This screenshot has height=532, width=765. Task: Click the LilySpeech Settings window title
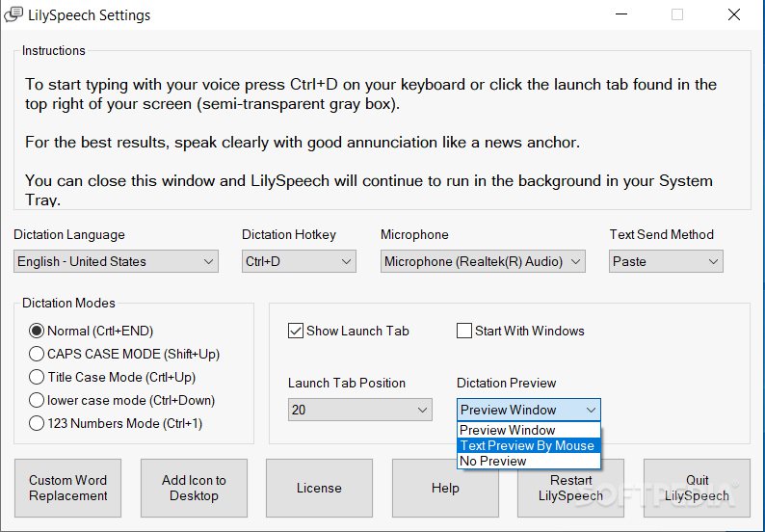coord(90,15)
